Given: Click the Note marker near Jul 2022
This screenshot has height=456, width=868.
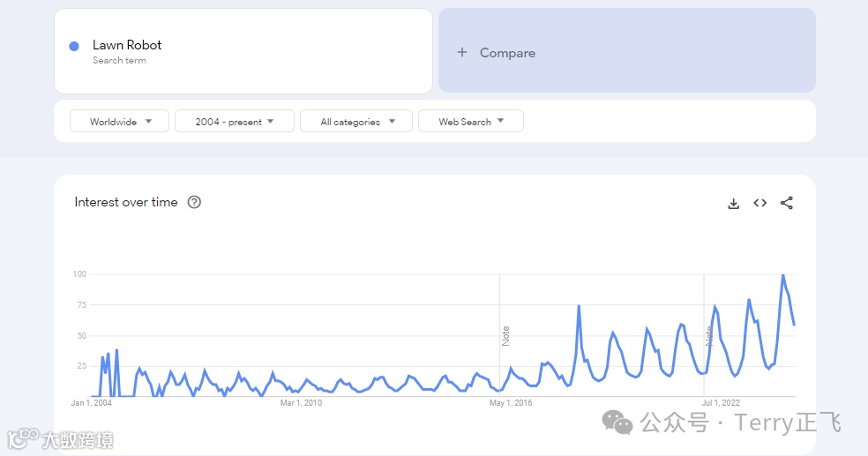Looking at the screenshot, I should (x=708, y=336).
